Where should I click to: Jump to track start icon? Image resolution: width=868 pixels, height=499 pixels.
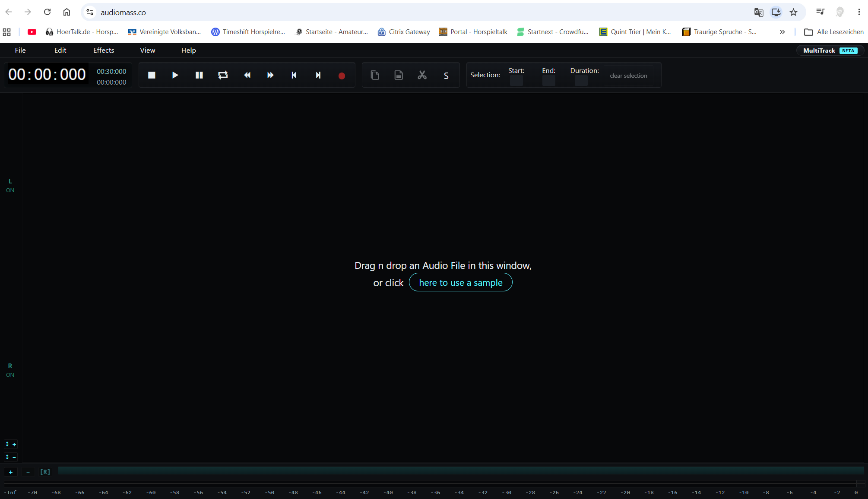click(294, 75)
